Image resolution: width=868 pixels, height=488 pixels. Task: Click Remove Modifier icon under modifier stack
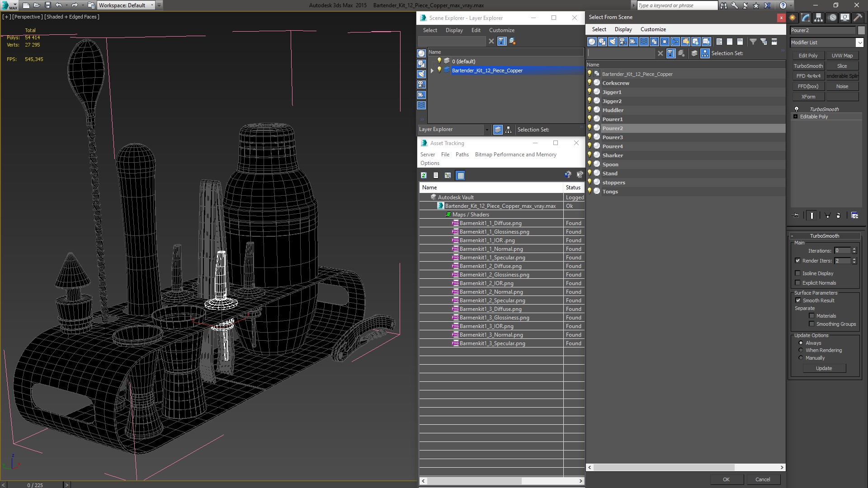(x=839, y=216)
